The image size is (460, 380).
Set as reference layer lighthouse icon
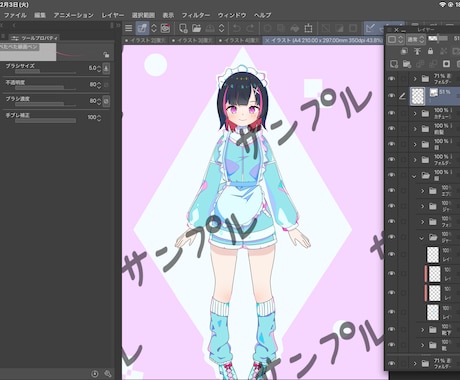pos(417,51)
